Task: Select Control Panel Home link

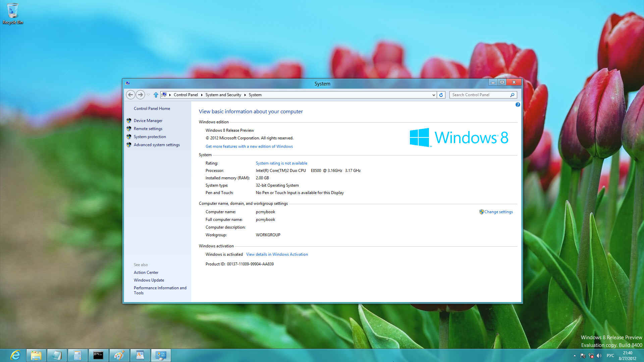Action: coord(152,108)
